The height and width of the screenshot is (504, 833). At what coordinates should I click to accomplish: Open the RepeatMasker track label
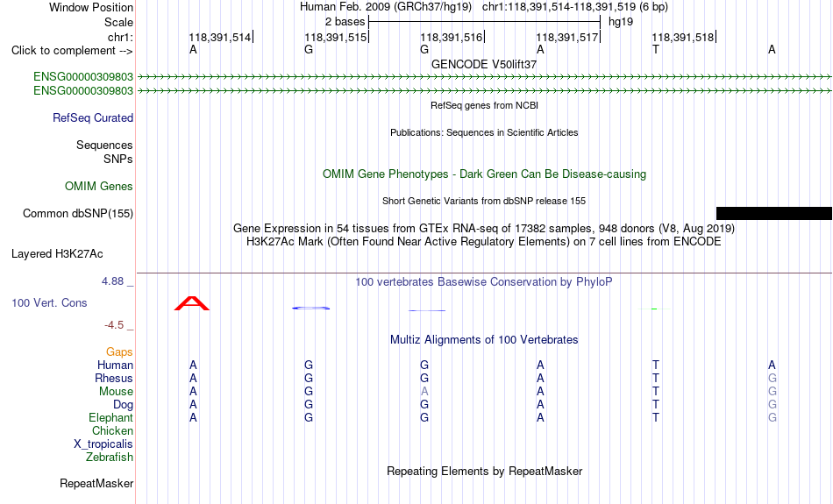click(96, 483)
